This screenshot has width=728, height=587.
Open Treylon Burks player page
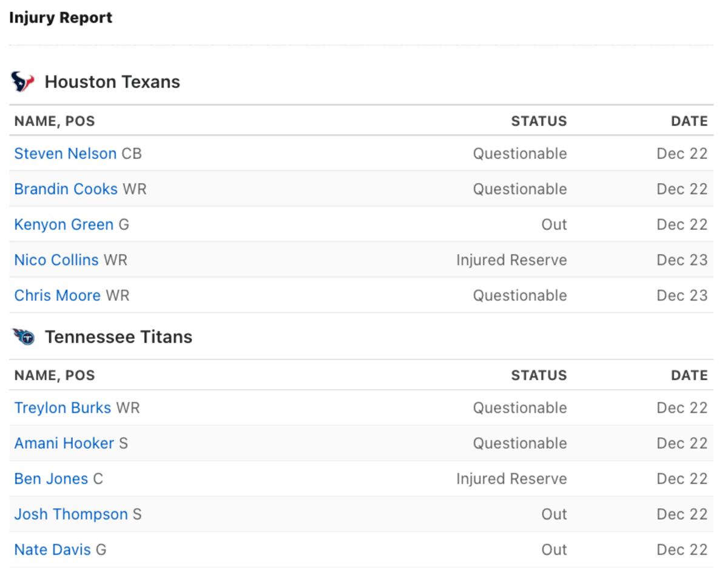pos(62,408)
